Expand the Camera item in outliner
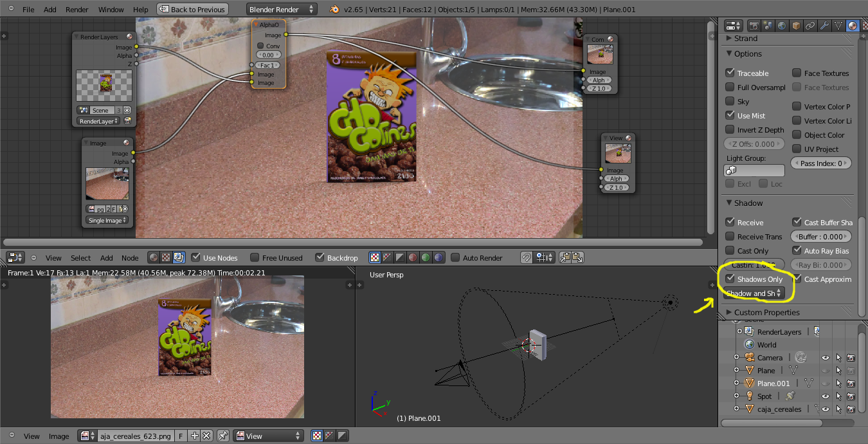This screenshot has width=868, height=444. tap(736, 358)
